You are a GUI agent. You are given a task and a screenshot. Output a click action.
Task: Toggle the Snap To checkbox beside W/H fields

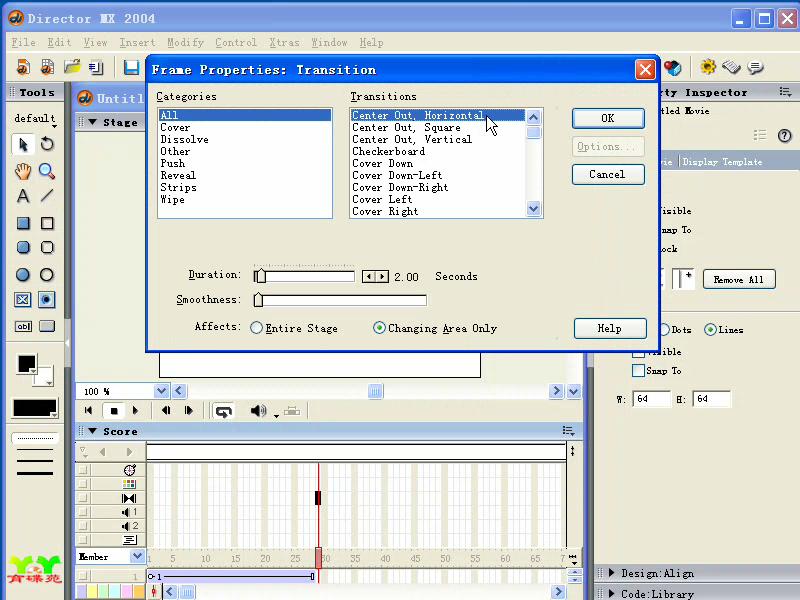[638, 370]
